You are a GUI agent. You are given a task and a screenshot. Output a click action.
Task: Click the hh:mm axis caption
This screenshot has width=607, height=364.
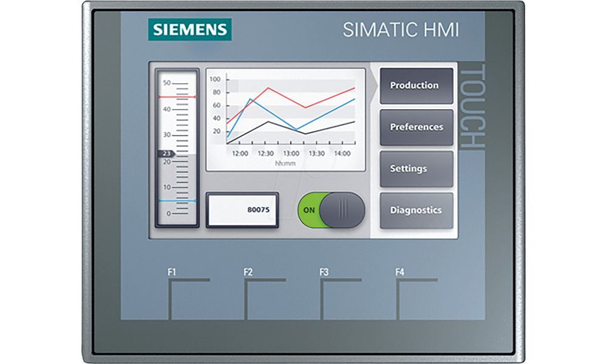pyautogui.click(x=285, y=164)
